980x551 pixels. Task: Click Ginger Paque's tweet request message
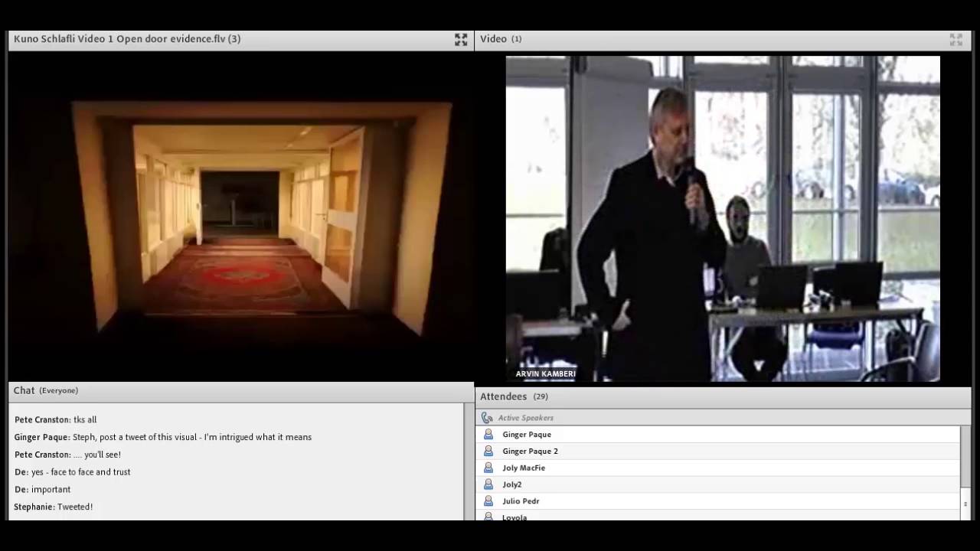click(162, 438)
